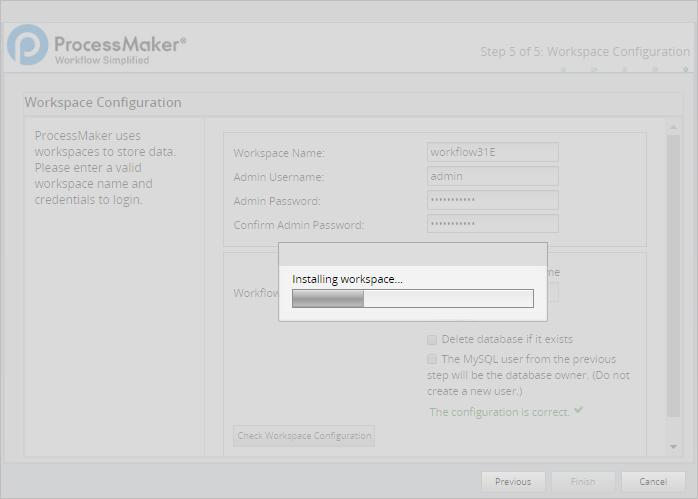Select the Admin Password input
Image resolution: width=698 pixels, height=499 pixels.
(x=492, y=201)
